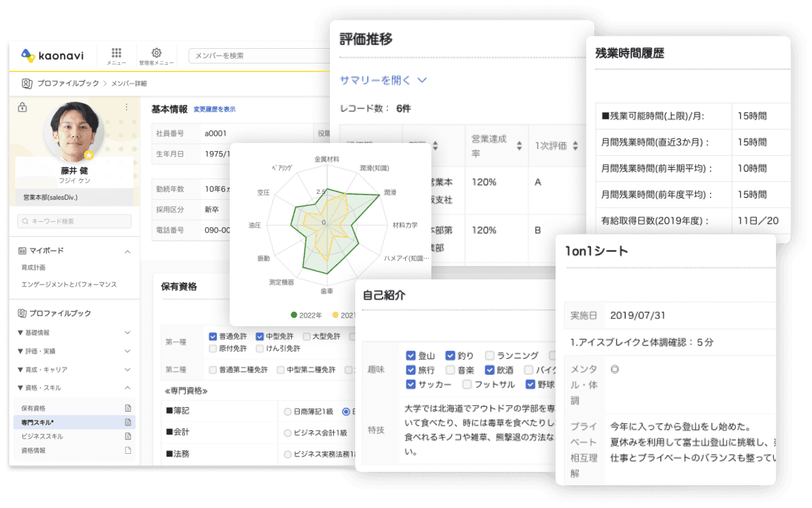Open ビジネススキル in the sidebar

tap(42, 436)
